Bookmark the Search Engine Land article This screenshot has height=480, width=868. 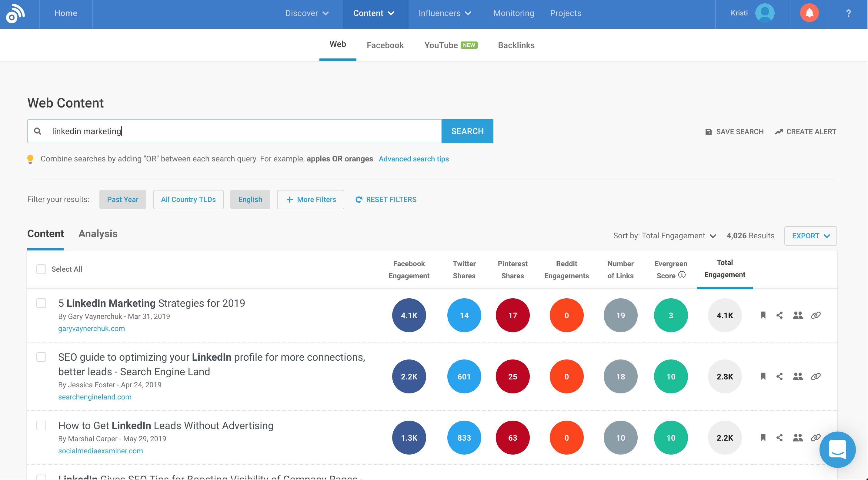click(763, 376)
